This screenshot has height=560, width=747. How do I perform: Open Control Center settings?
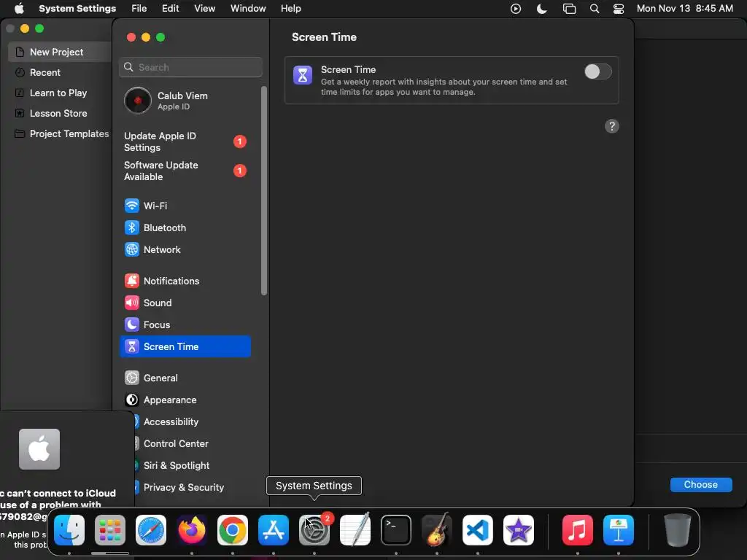point(190,444)
